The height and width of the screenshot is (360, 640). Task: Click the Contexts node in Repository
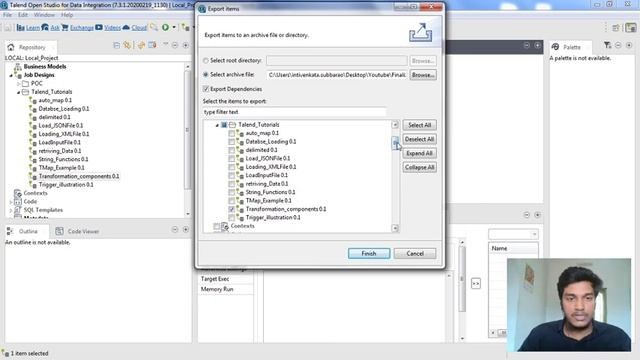click(x=35, y=193)
